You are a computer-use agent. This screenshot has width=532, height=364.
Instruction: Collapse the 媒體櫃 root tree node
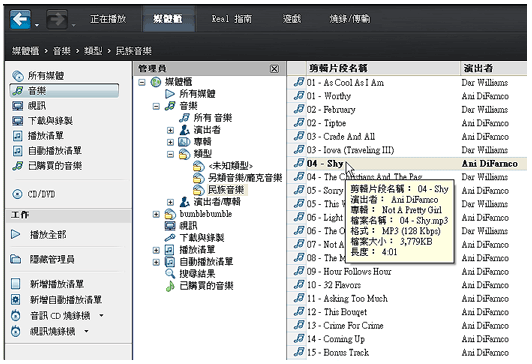point(142,82)
